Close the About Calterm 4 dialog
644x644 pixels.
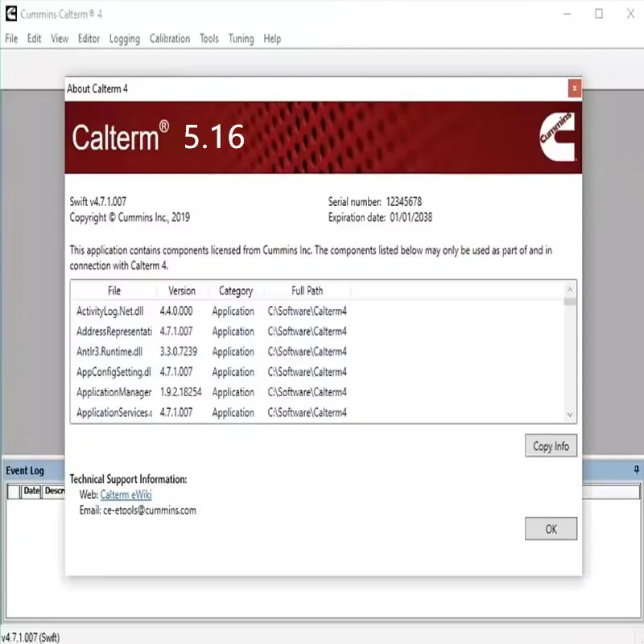[574, 89]
